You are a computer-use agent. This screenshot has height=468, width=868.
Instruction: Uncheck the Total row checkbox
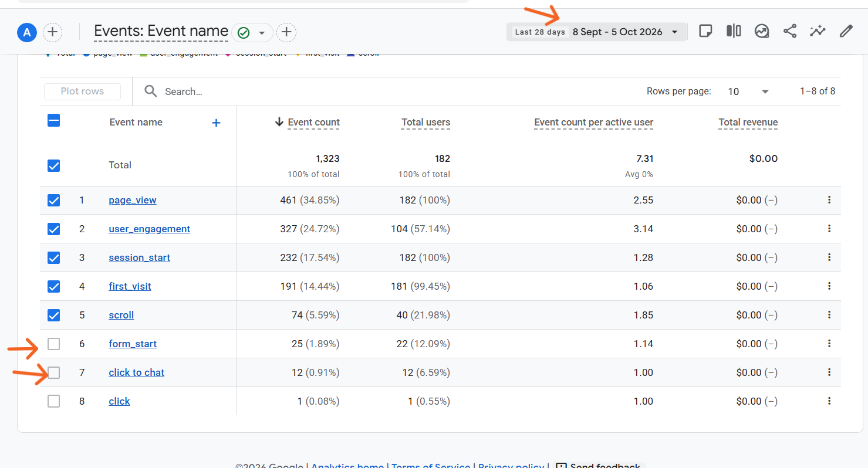coord(53,166)
